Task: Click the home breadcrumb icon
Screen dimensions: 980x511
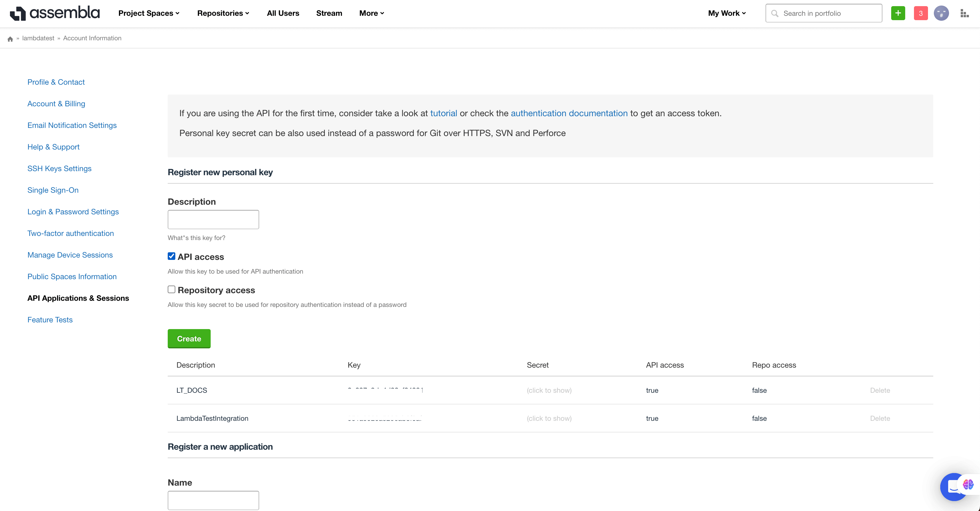Action: pos(10,39)
